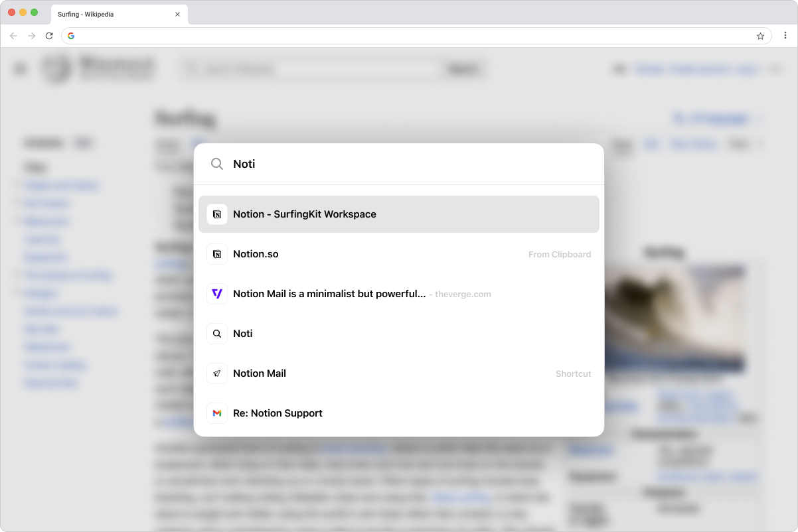Click The Verge logo icon
The height and width of the screenshot is (532, 798).
(217, 294)
